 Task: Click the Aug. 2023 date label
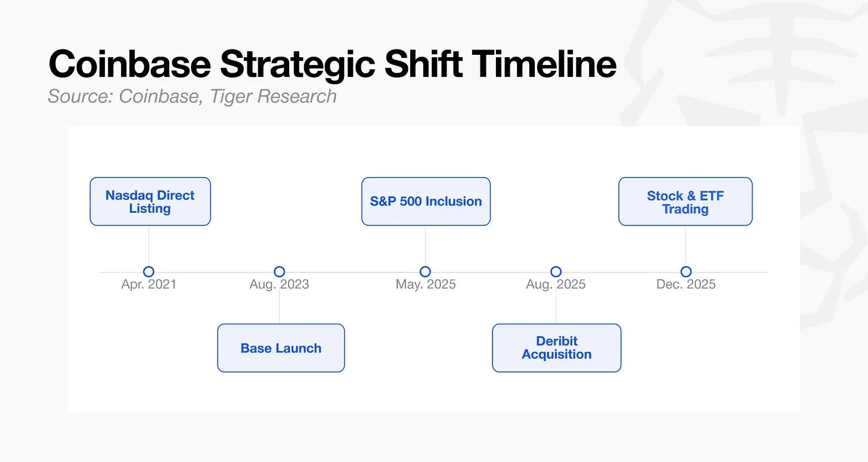tap(279, 284)
